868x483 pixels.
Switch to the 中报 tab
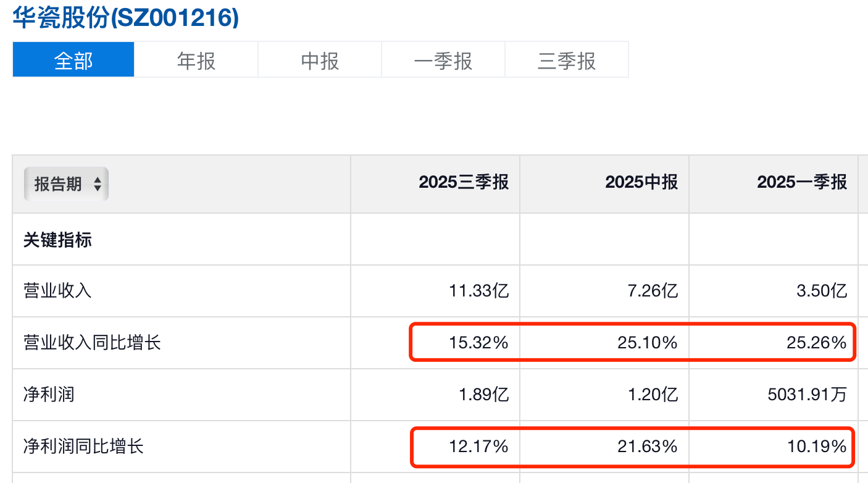coord(320,61)
